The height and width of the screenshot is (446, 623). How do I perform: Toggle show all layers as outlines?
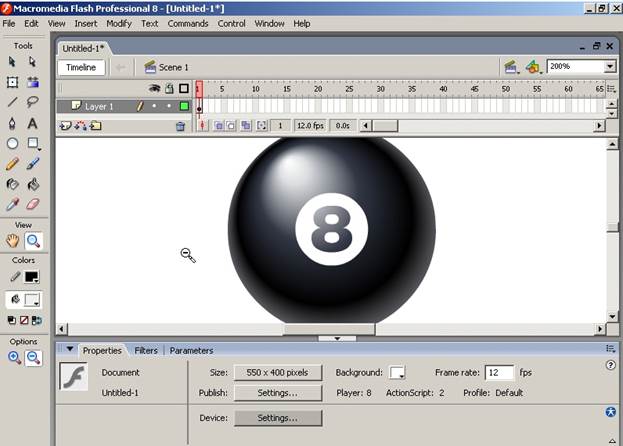coord(184,88)
